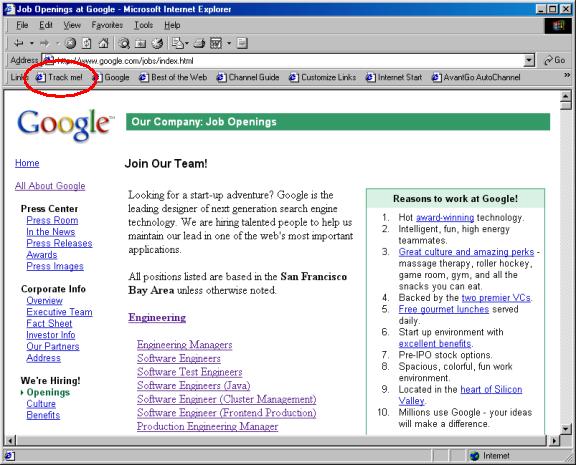Open the Software Engineers (Java) link
576x465 pixels.
coord(194,386)
